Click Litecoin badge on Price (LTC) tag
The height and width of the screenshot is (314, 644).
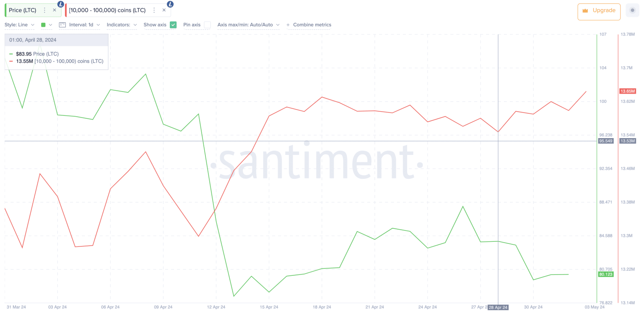point(61,4)
